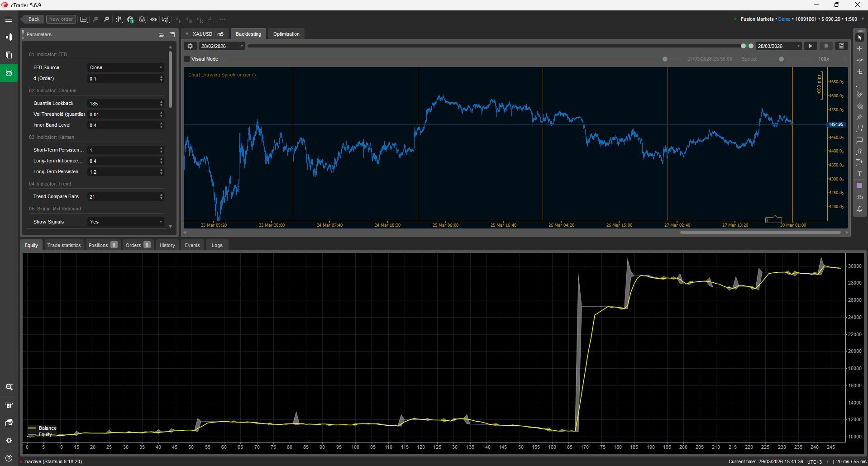Select the chart type (candlestick) icon
The height and width of the screenshot is (466, 868).
119,19
